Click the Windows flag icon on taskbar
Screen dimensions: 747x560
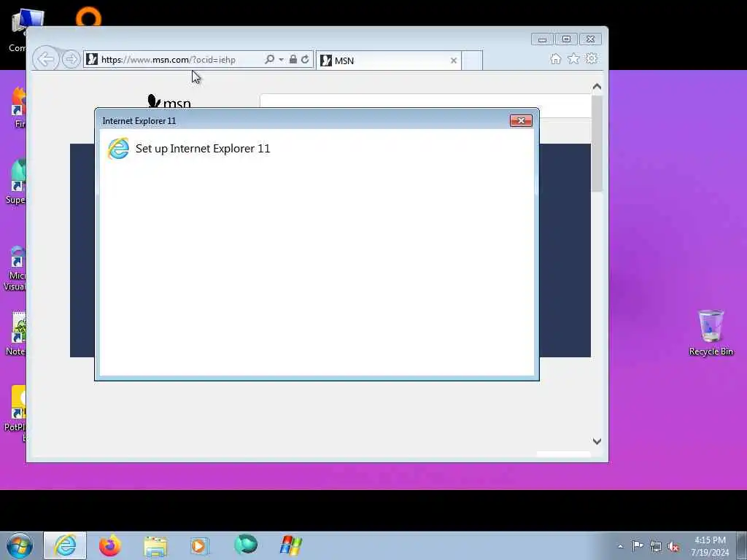(290, 545)
